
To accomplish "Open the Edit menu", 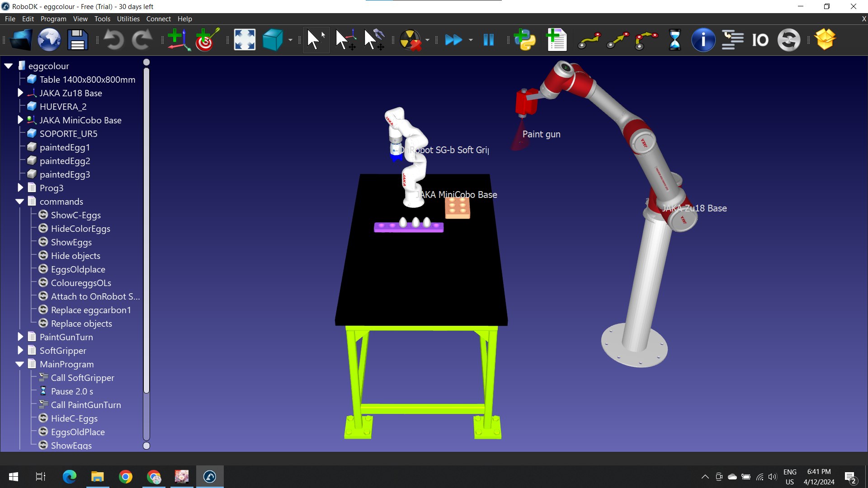I will coord(28,19).
